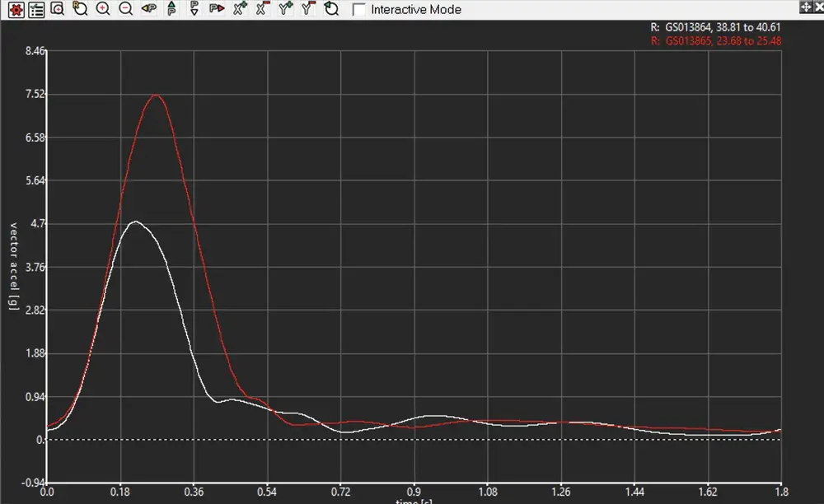The height and width of the screenshot is (504, 824).
Task: Pan the plot down with arrow P
Action: pyautogui.click(x=194, y=8)
